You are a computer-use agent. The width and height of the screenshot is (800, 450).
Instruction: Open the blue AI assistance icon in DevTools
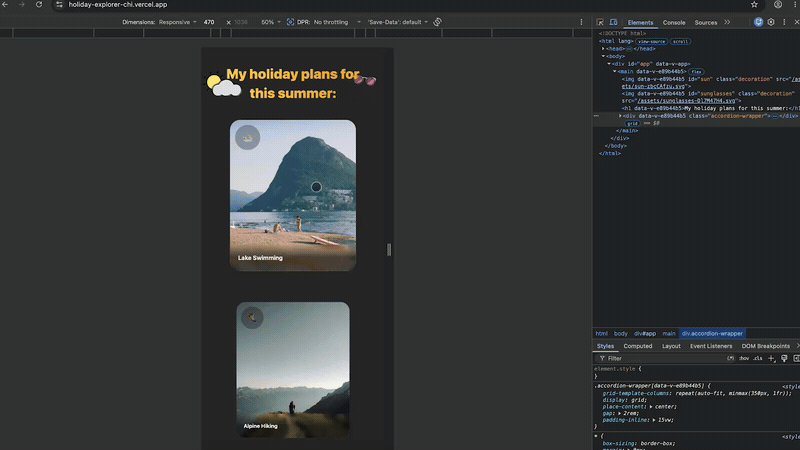[758, 22]
